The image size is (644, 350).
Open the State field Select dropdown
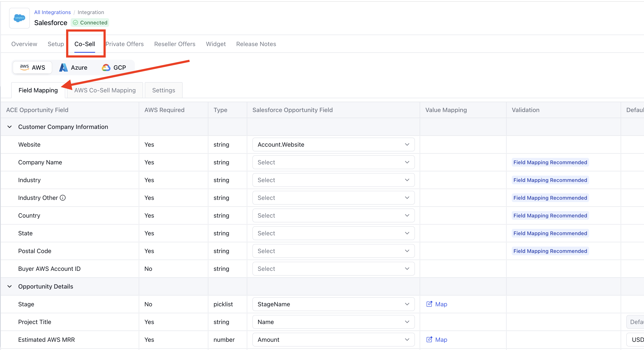tap(333, 233)
